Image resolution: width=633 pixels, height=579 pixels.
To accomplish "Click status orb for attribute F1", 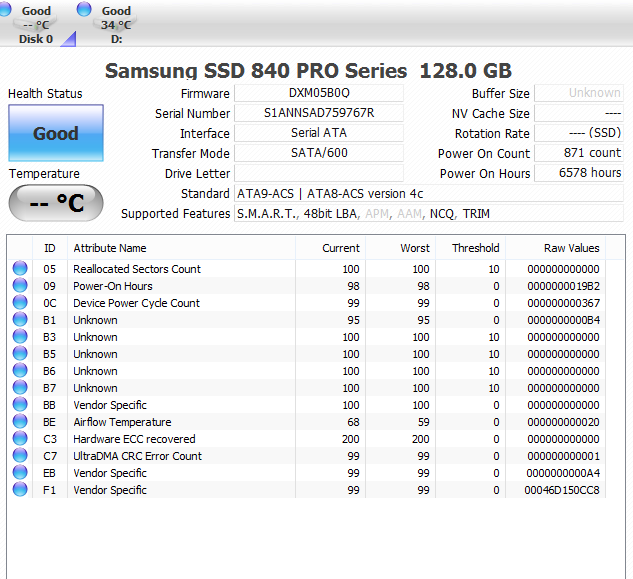I will (20, 489).
